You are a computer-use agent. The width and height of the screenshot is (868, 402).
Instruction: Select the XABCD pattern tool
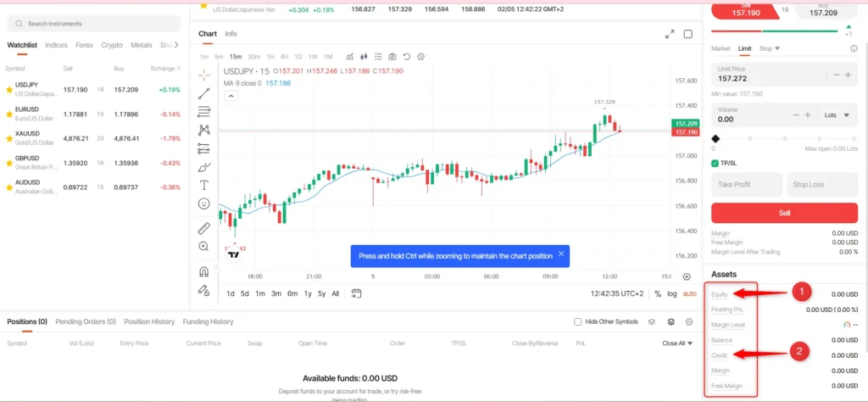point(203,130)
